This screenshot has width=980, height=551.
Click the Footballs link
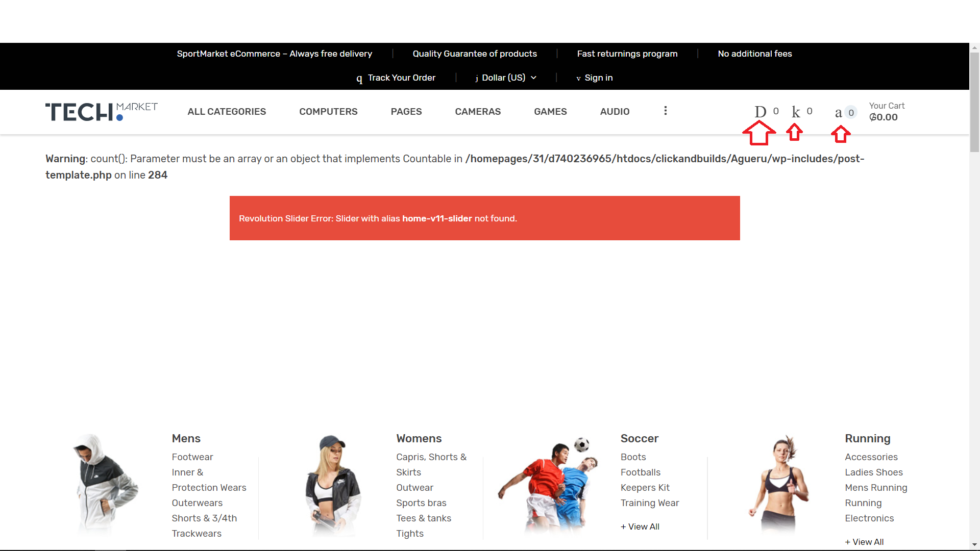click(640, 472)
